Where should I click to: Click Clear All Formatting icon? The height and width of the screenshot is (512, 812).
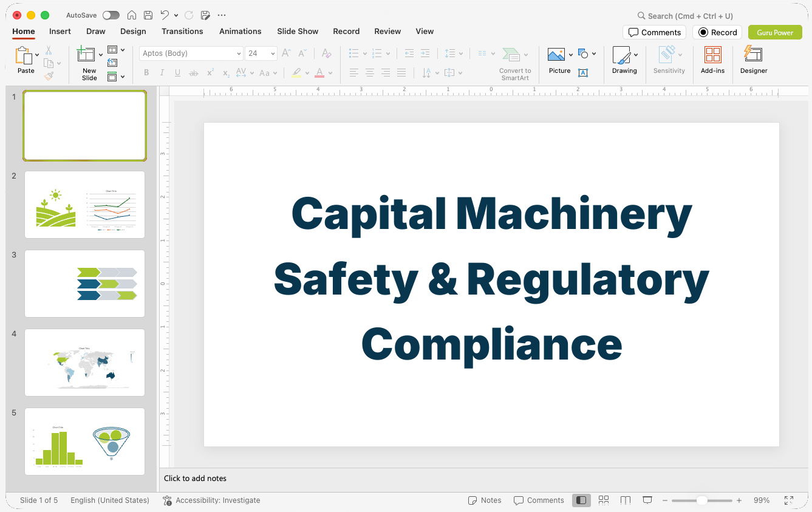(327, 53)
